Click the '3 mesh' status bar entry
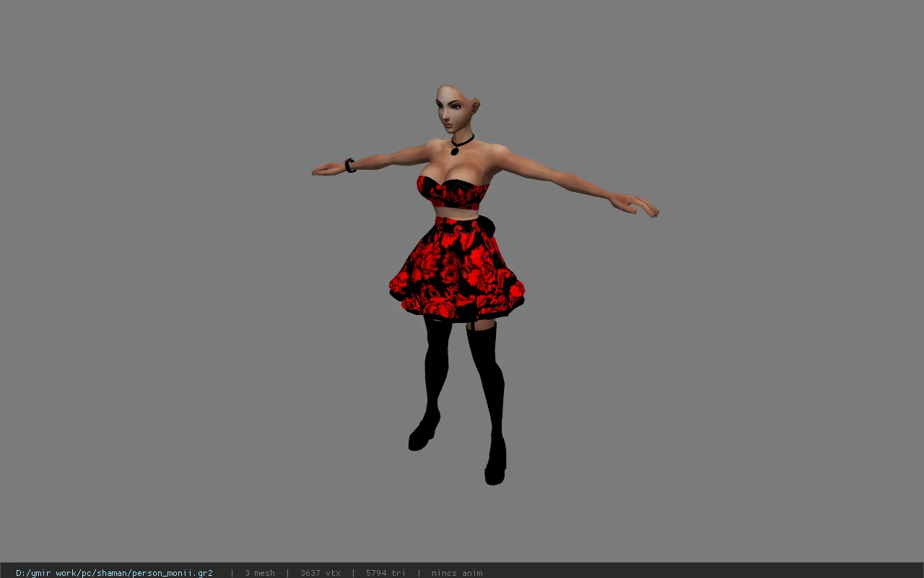Image resolution: width=924 pixels, height=578 pixels. pyautogui.click(x=259, y=573)
